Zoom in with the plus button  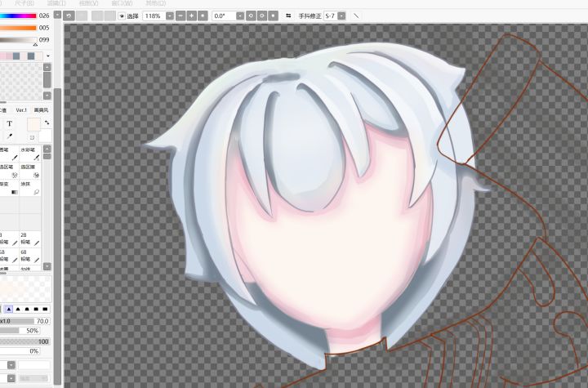[192, 16]
